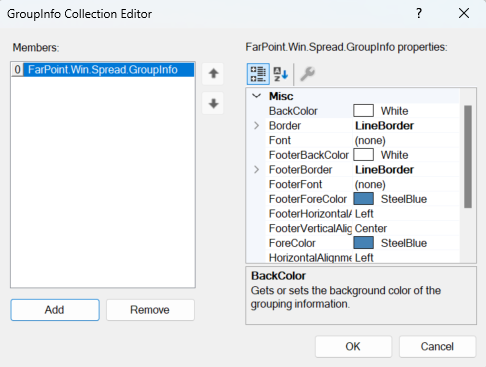The image size is (486, 367).
Task: Add a new GroupInfo member
Action: pyautogui.click(x=55, y=310)
